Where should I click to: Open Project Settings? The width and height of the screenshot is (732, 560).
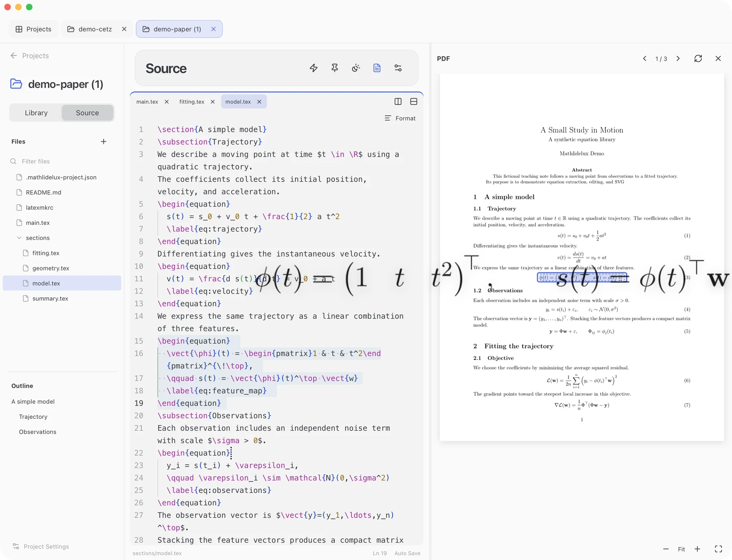[41, 547]
